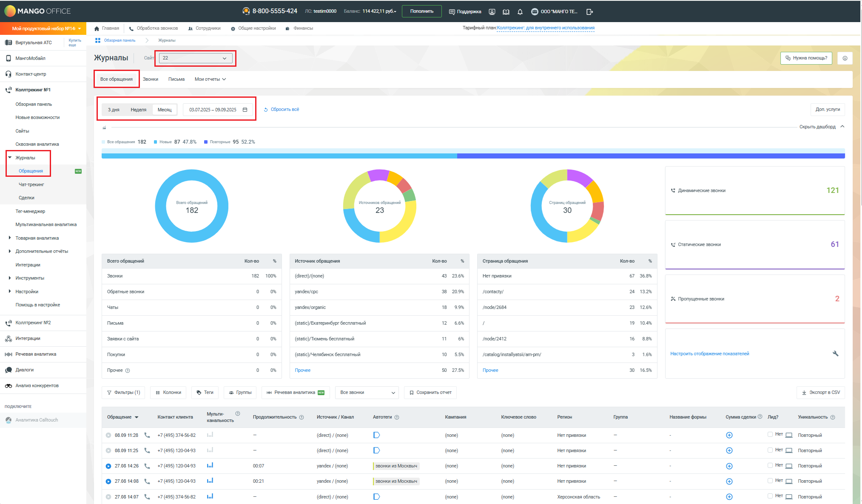Viewport: 862px width, 504px height.
Task: Open the knowledge book icon in header
Action: [x=506, y=12]
